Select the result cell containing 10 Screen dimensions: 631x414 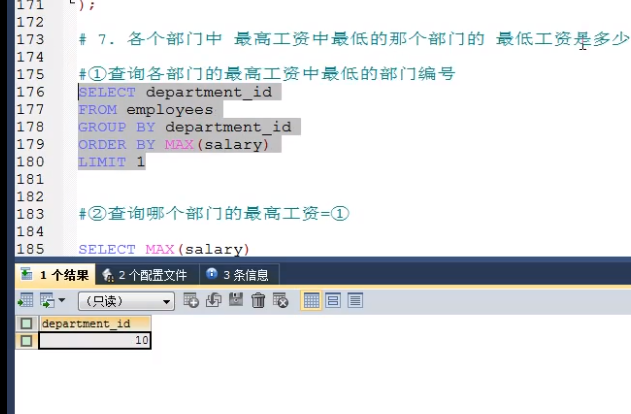point(95,340)
